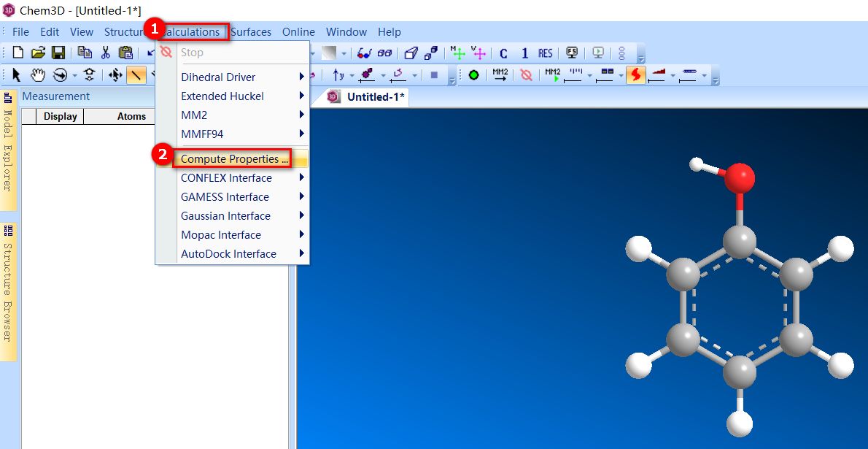The width and height of the screenshot is (868, 449).
Task: Toggle RES residue labels
Action: 546,53
